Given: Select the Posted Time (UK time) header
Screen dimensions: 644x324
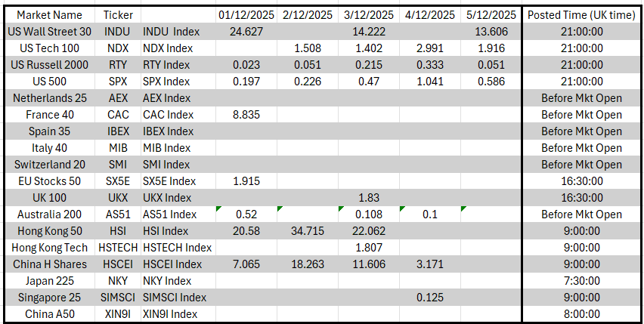Looking at the screenshot, I should pos(581,15).
